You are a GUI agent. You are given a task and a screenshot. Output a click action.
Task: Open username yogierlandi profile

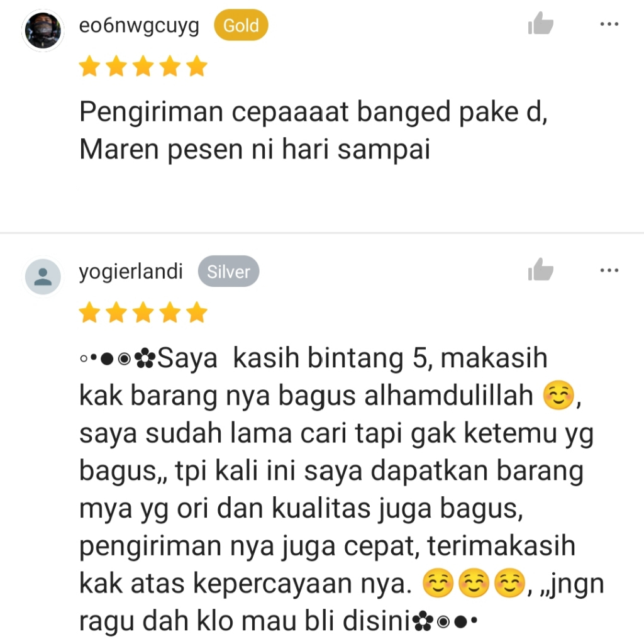click(131, 272)
